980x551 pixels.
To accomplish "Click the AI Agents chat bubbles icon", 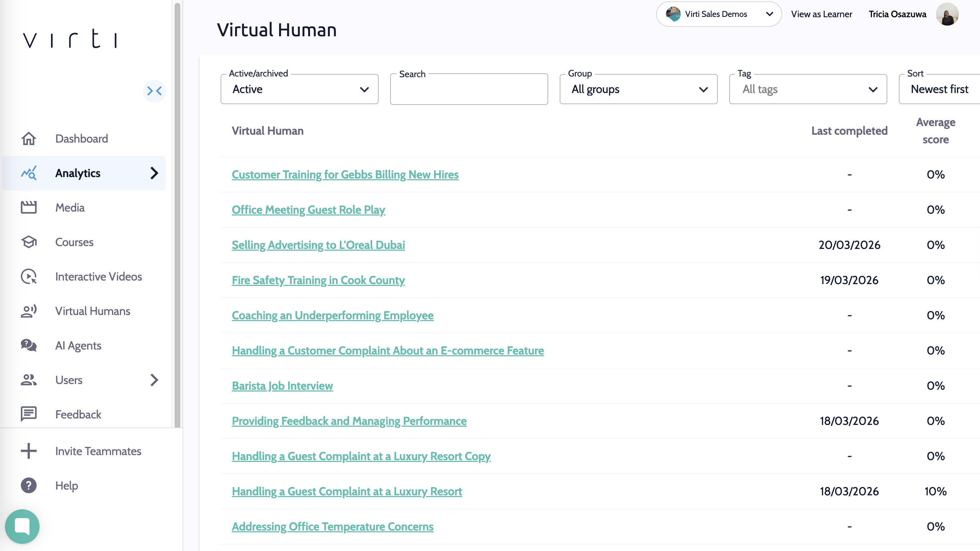I will pyautogui.click(x=28, y=345).
